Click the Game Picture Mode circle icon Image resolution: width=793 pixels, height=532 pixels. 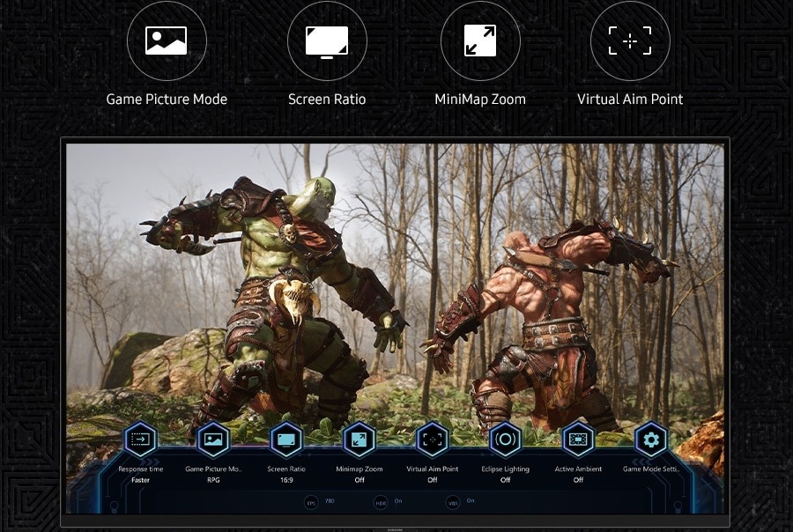[167, 41]
